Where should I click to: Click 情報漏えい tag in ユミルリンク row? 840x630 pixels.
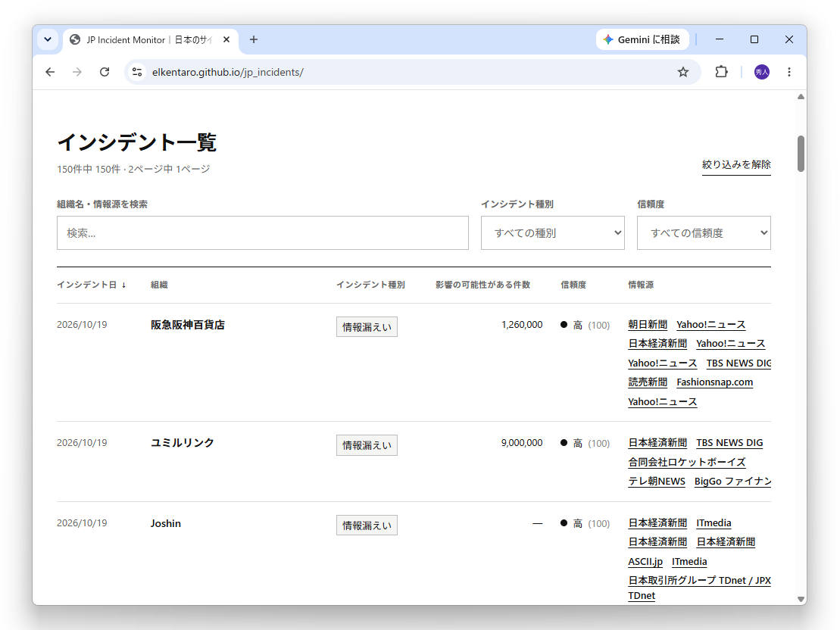pyautogui.click(x=367, y=445)
